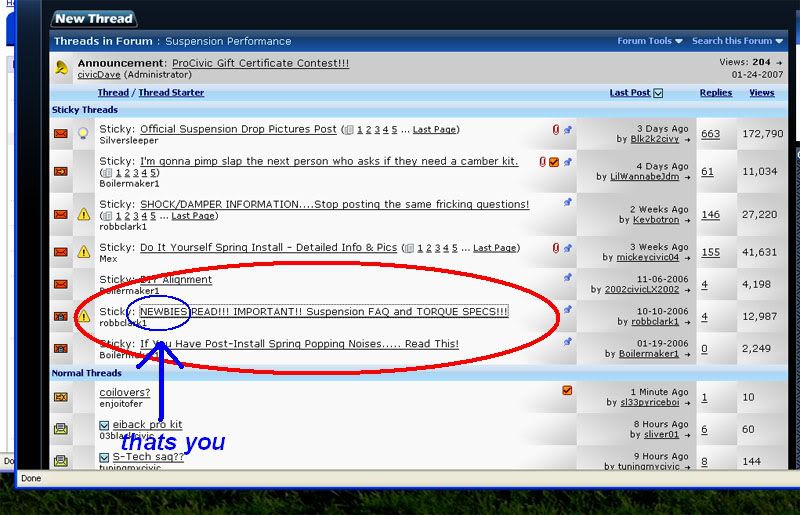
Task: Open NEWBIES READ Suspension FAQ thread
Action: (x=324, y=312)
